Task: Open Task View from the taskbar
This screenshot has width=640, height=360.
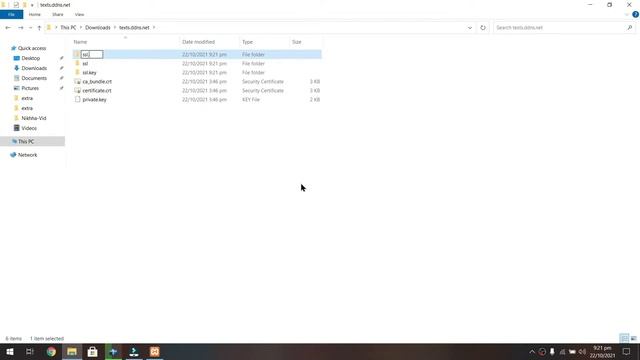Action: tap(29, 351)
